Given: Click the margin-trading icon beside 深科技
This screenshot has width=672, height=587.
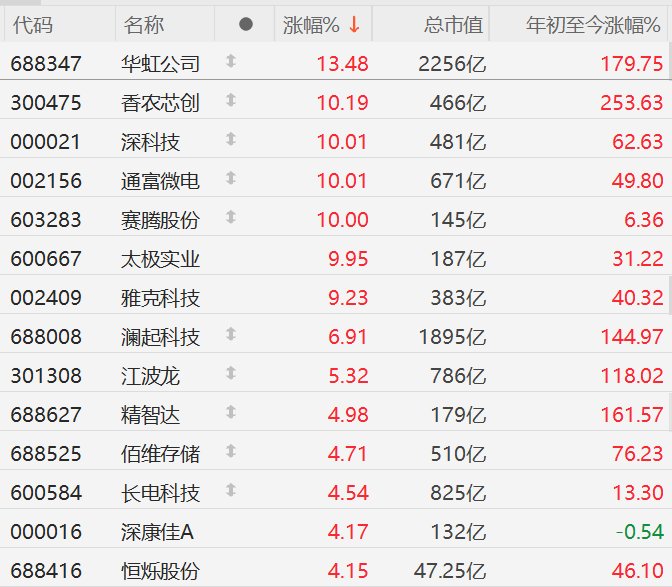Looking at the screenshot, I should (x=231, y=139).
